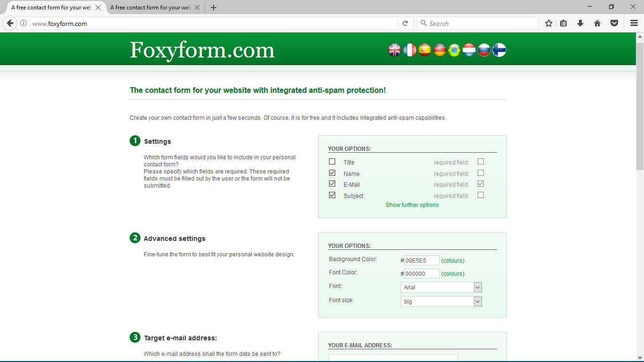This screenshot has width=644, height=362.
Task: Click the anti-spam protection headline
Action: coord(258,90)
